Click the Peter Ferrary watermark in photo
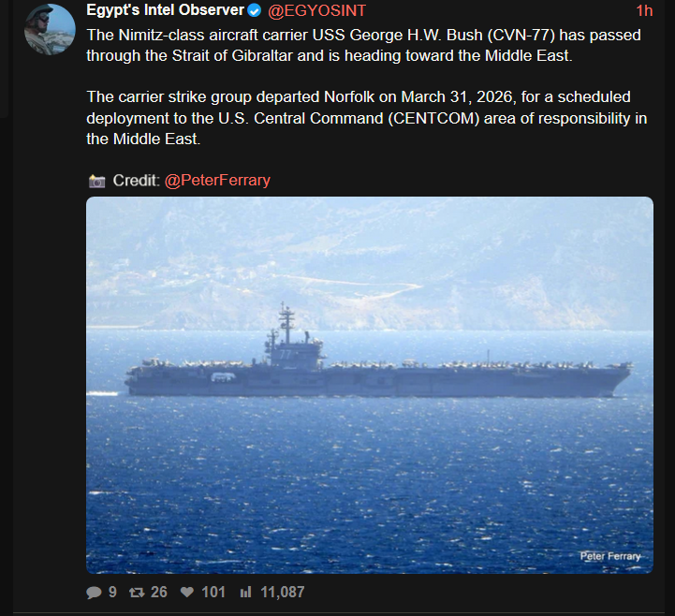Screen dimensions: 675x616 (x=610, y=556)
